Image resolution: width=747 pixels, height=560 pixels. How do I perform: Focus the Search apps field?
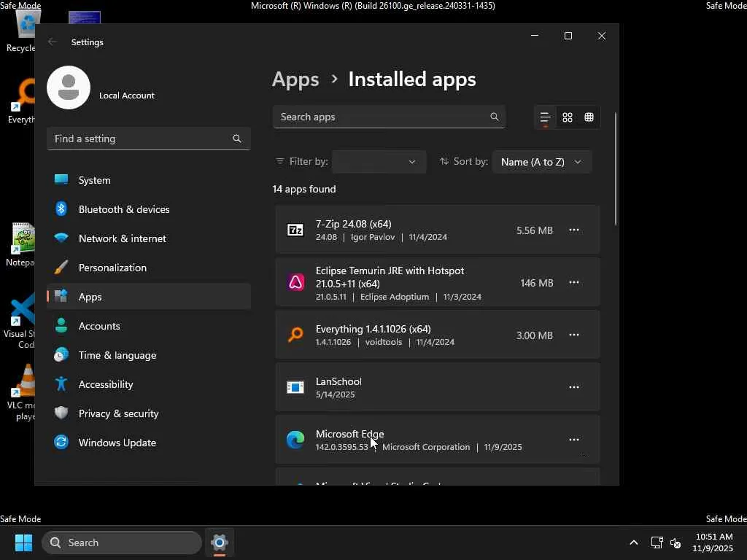[x=390, y=117]
